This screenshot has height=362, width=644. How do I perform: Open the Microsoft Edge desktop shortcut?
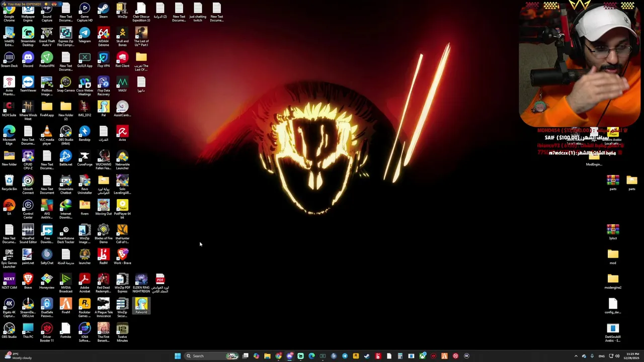[9, 136]
